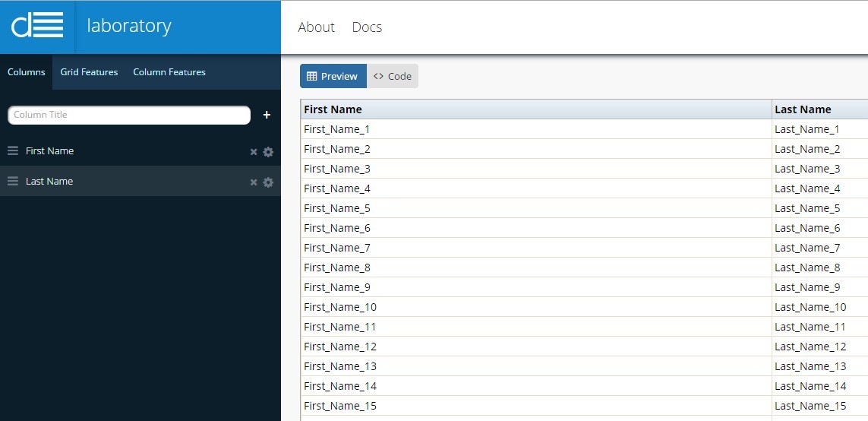
Task: Click the dgrid logo icon
Action: [37, 26]
